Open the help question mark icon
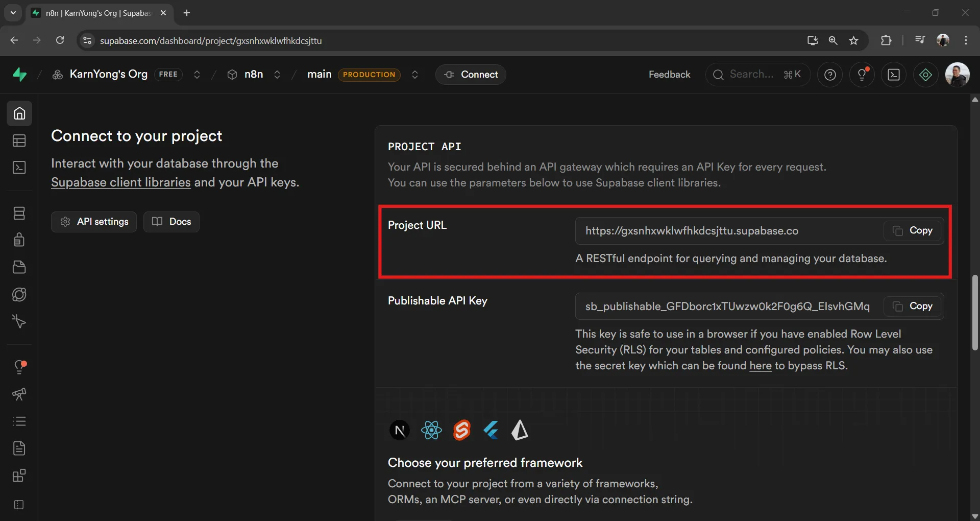 pyautogui.click(x=830, y=75)
